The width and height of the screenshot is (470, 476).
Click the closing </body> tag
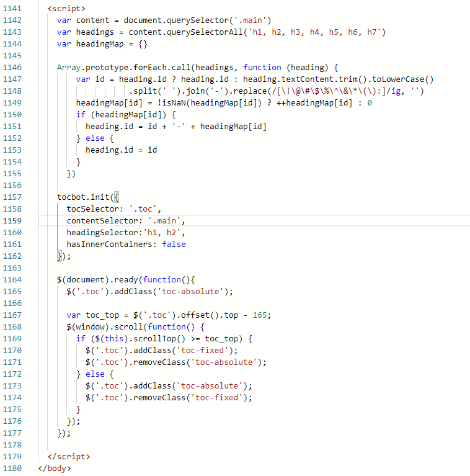coord(55,469)
